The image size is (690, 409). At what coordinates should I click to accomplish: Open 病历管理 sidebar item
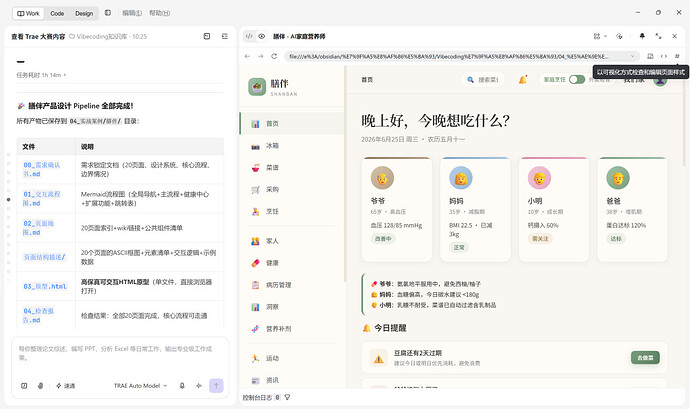tap(292, 285)
